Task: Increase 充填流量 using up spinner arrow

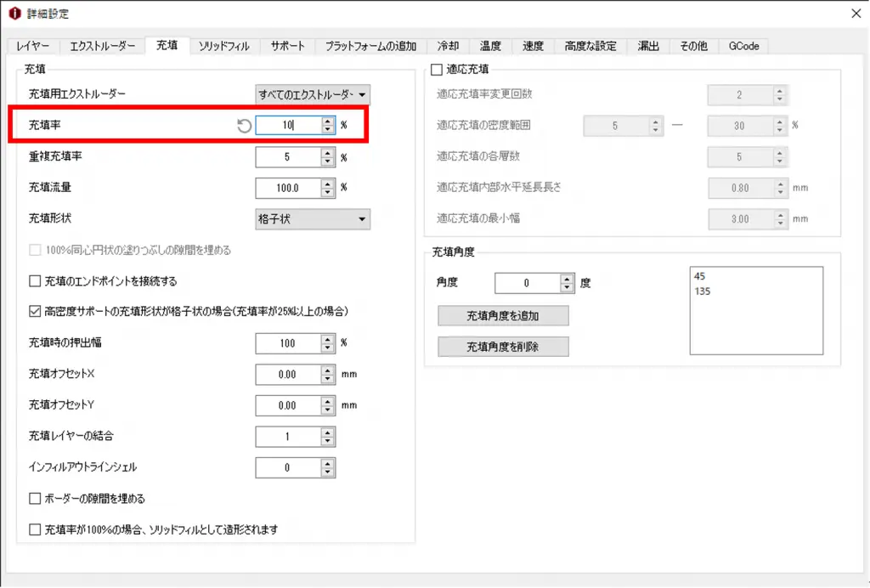Action: pos(328,183)
